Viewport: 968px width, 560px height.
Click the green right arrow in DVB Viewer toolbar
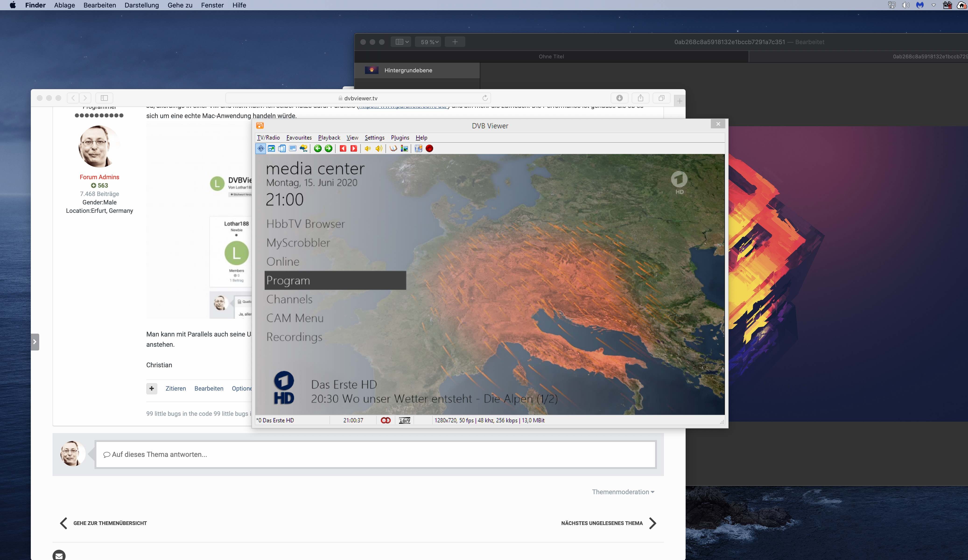tap(328, 149)
